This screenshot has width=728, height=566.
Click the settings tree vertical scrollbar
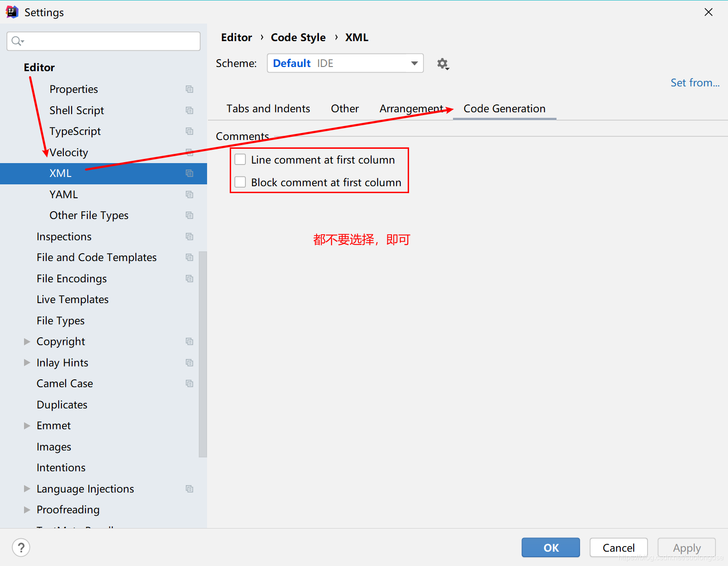[202, 354]
